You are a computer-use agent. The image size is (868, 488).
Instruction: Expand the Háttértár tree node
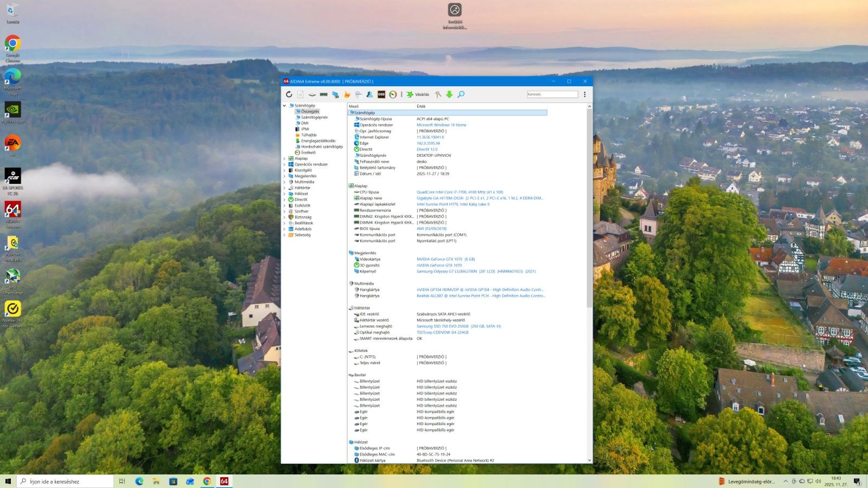(x=284, y=188)
